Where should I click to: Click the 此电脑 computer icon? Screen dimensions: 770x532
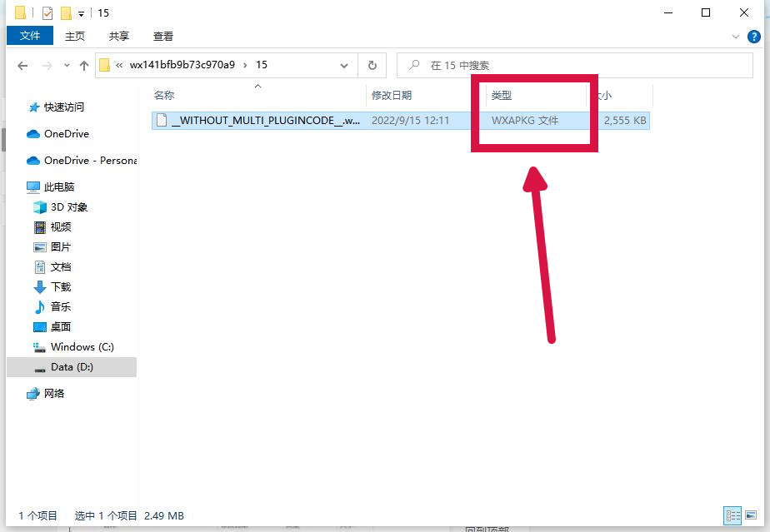32,187
